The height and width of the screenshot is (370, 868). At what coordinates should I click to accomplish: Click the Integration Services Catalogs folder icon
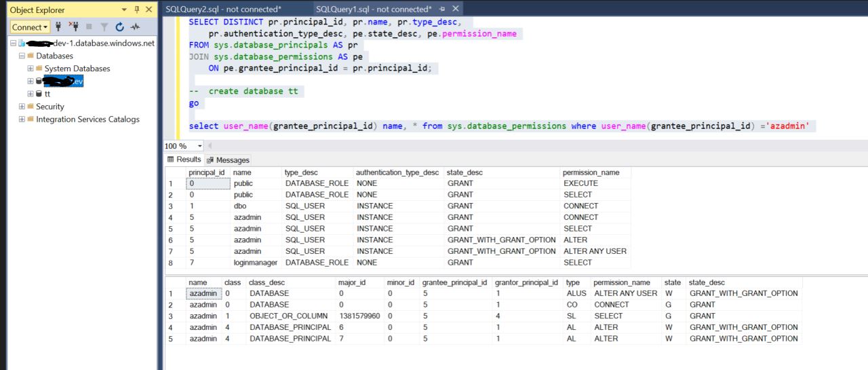point(31,119)
